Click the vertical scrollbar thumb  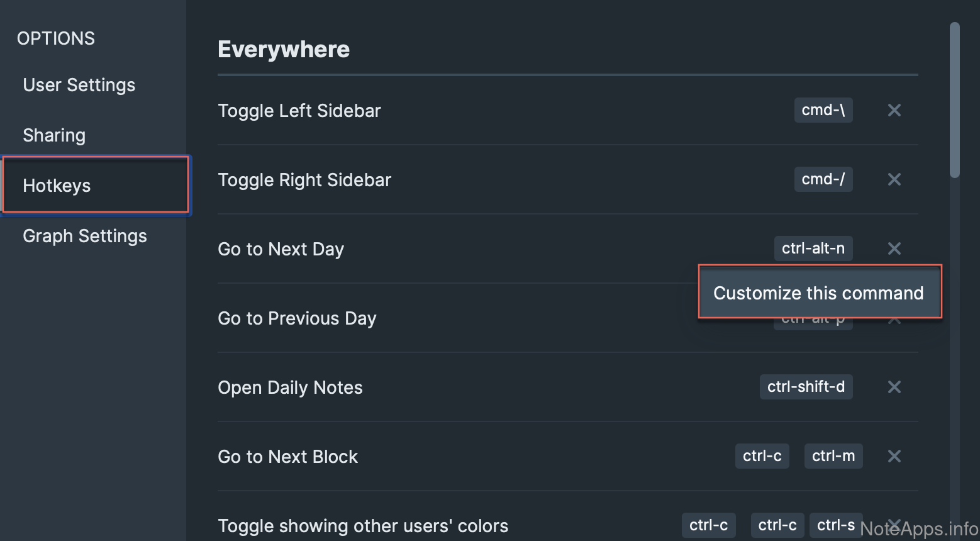point(954,101)
